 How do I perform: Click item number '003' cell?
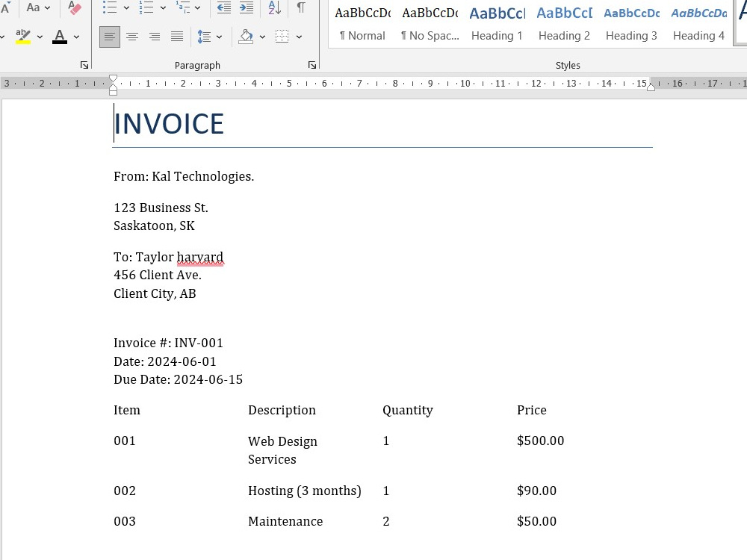tap(125, 521)
